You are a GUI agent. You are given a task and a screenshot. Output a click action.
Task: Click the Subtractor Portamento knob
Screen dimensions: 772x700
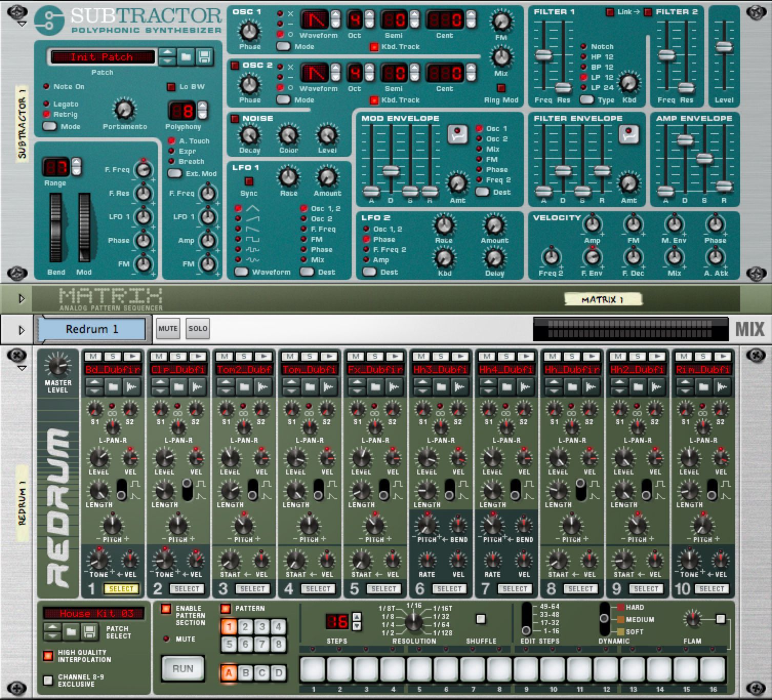(x=124, y=109)
